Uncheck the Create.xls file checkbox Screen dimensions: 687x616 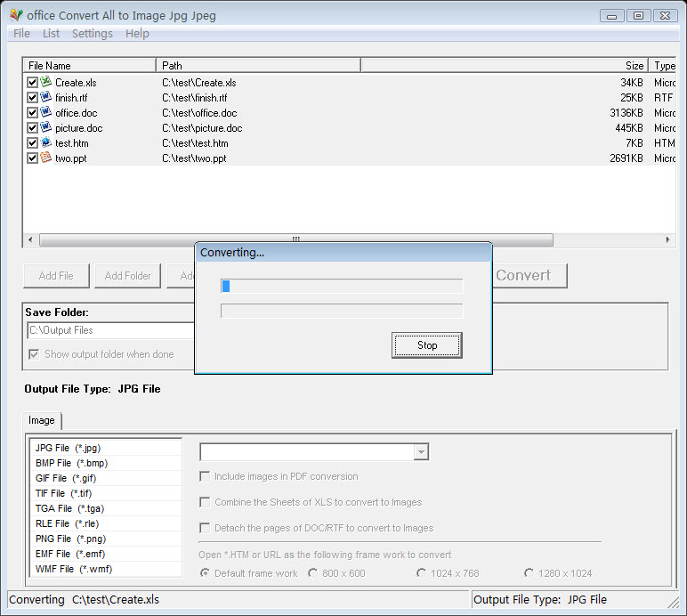32,83
